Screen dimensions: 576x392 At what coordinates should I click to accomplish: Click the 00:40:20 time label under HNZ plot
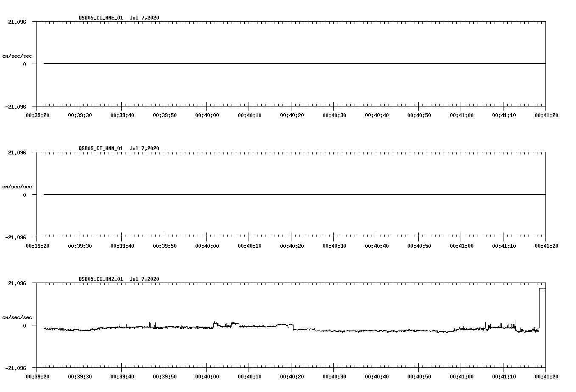point(292,376)
